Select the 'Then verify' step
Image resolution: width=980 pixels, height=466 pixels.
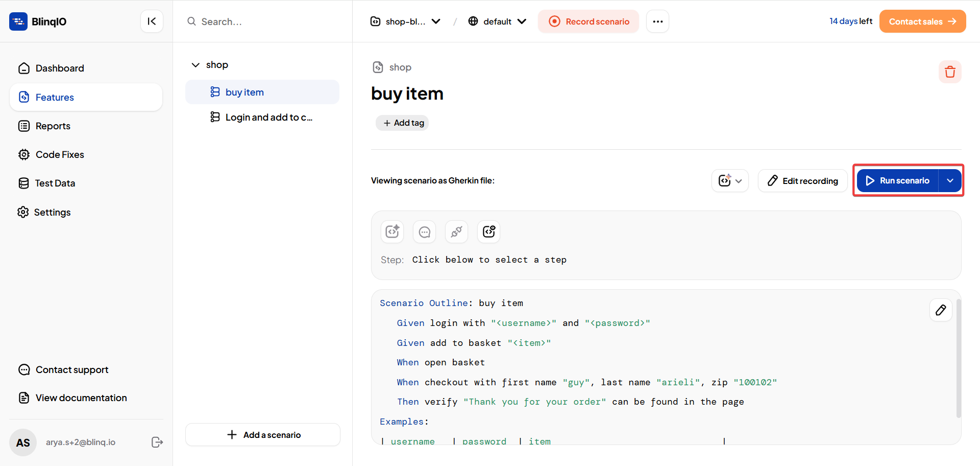pyautogui.click(x=571, y=402)
